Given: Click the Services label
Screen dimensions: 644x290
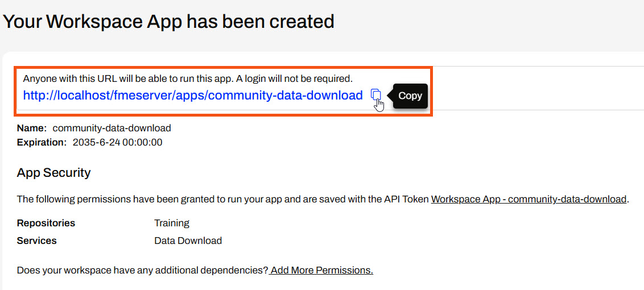Looking at the screenshot, I should tap(37, 241).
